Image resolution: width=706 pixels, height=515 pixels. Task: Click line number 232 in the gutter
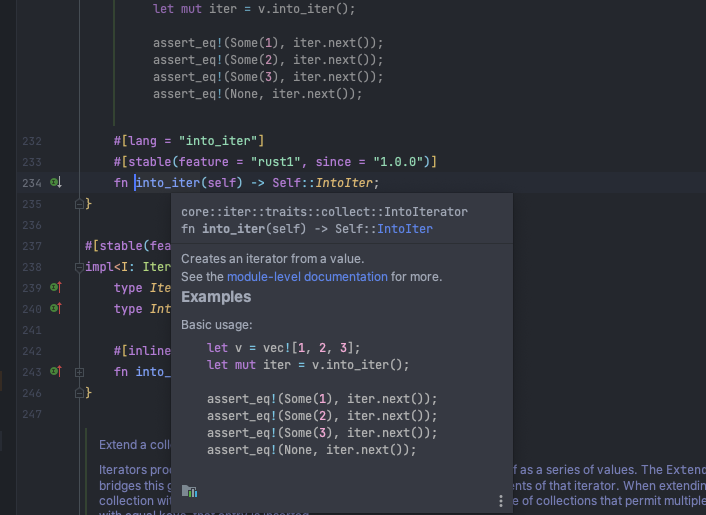tap(32, 141)
